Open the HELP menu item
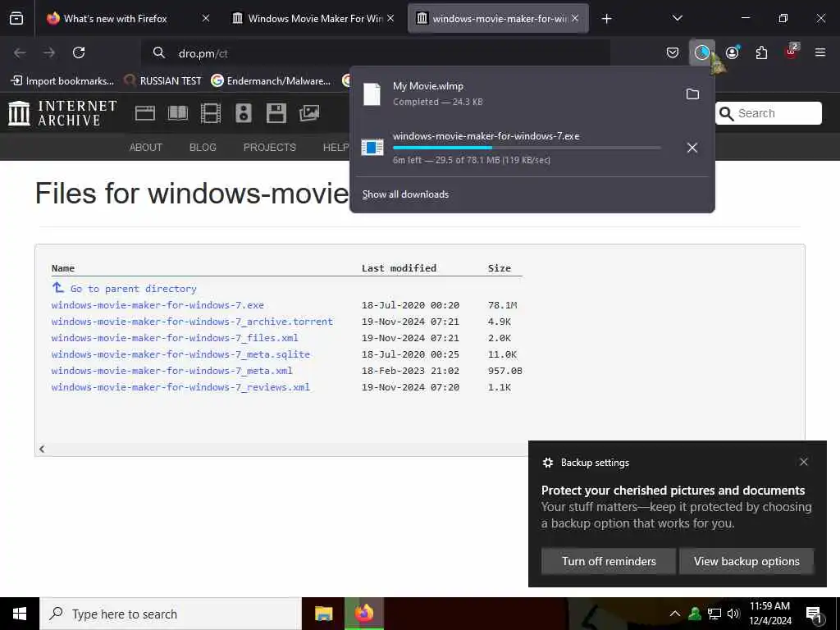Image resolution: width=840 pixels, height=630 pixels. click(x=336, y=148)
